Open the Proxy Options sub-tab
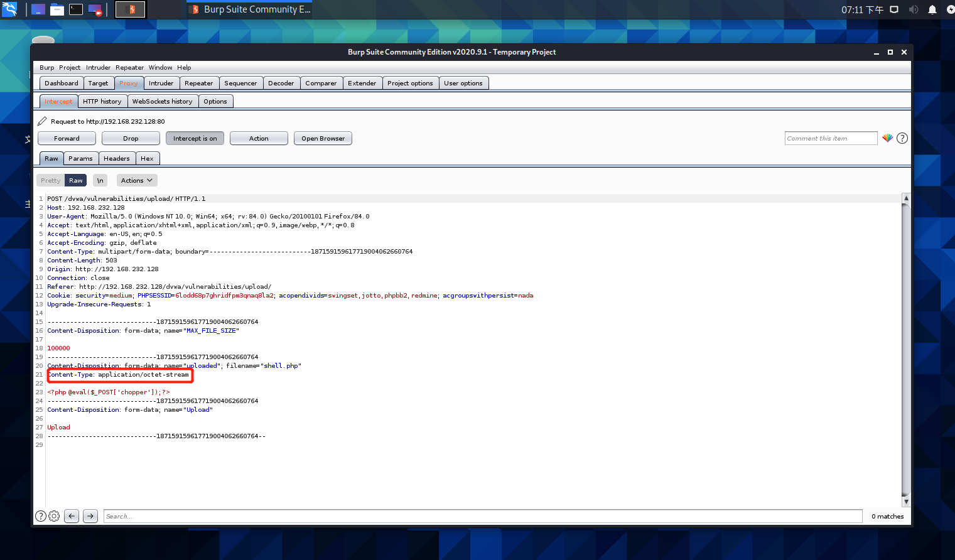Screen dimensions: 955x560 click(215, 101)
